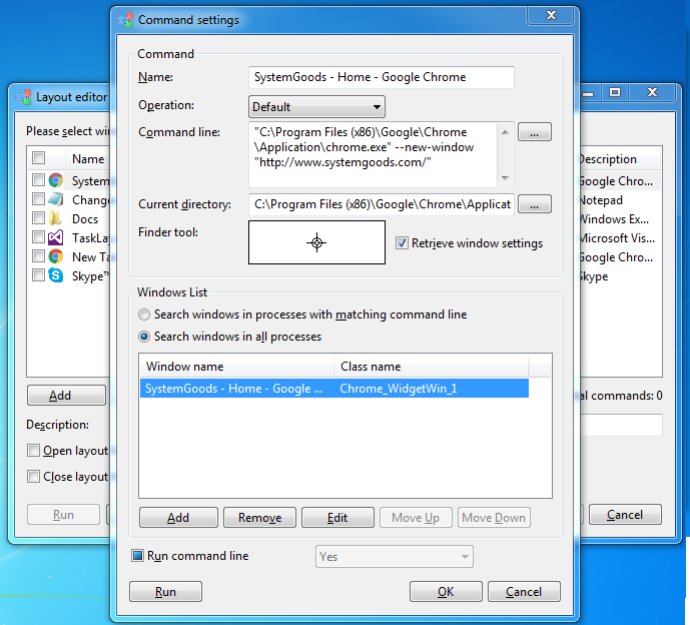Click Microsoft Vis... description in Layout editor
The width and height of the screenshot is (690, 625).
617,238
